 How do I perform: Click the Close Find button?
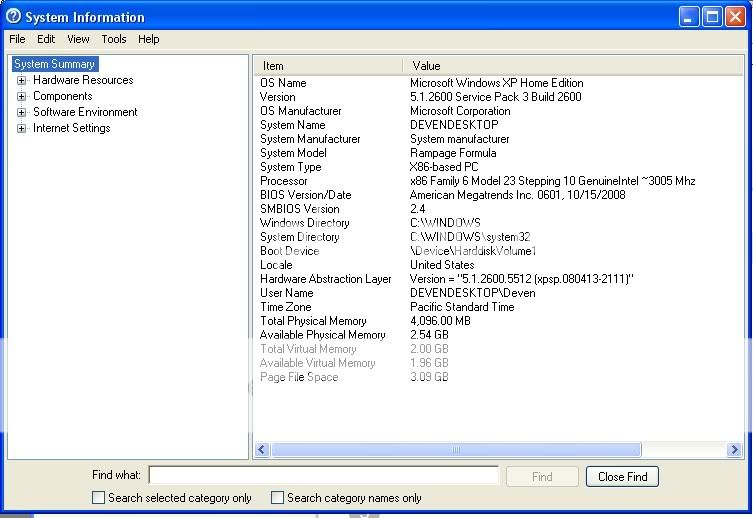coord(622,476)
